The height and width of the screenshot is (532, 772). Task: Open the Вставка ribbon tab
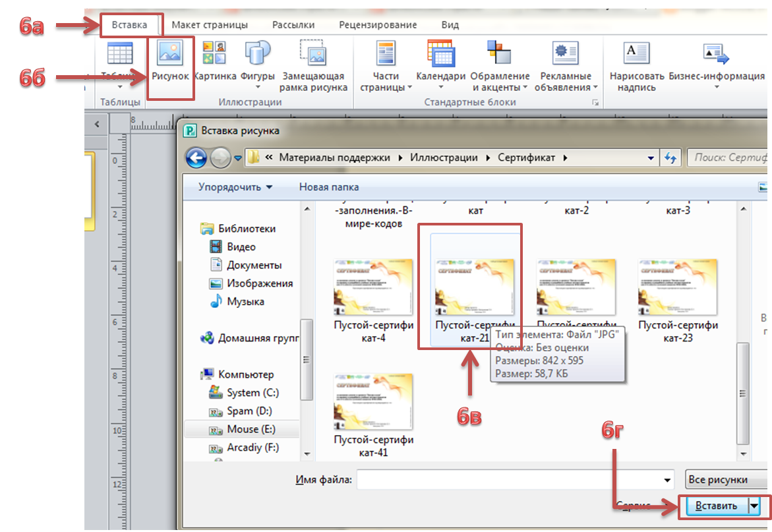click(129, 24)
